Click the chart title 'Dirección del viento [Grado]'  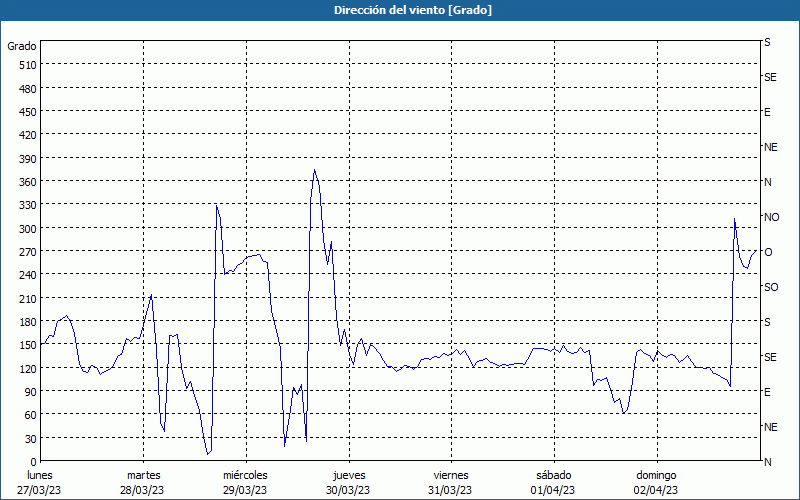(x=413, y=10)
